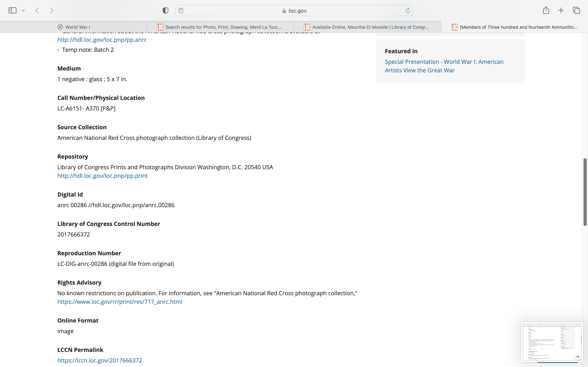Screen dimensions: 588x367
Task: Show Reader view icon in address bar
Action: 181,10
